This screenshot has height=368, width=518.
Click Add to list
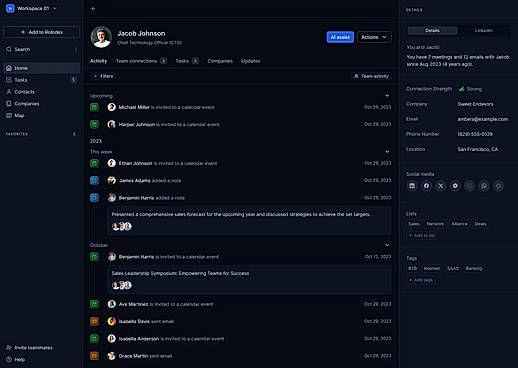point(422,235)
